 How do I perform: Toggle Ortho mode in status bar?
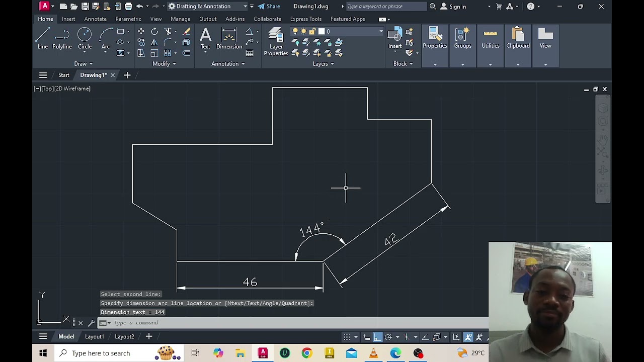(377, 337)
